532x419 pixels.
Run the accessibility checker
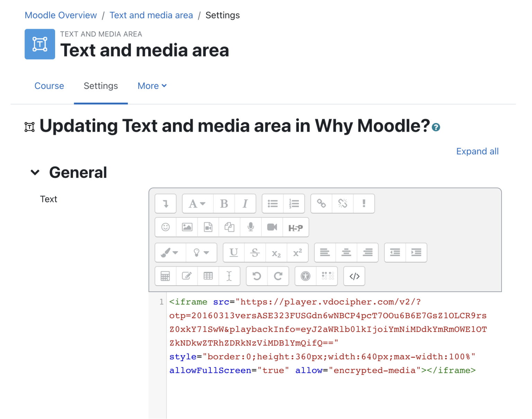305,276
